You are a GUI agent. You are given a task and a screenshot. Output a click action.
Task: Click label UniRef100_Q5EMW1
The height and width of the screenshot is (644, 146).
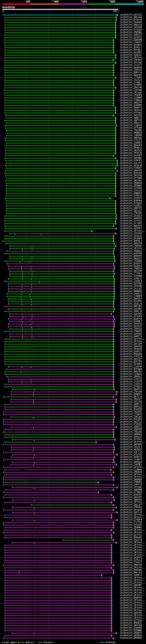[131, 32]
